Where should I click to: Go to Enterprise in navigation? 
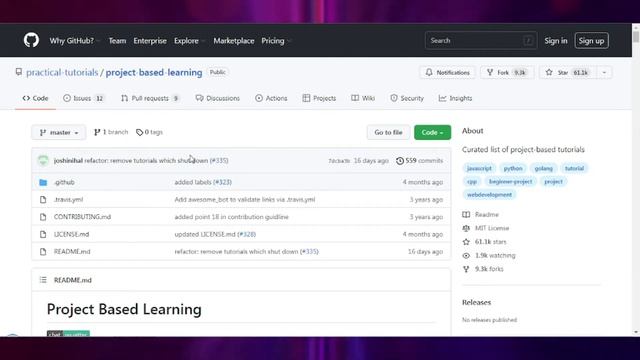pyautogui.click(x=150, y=41)
